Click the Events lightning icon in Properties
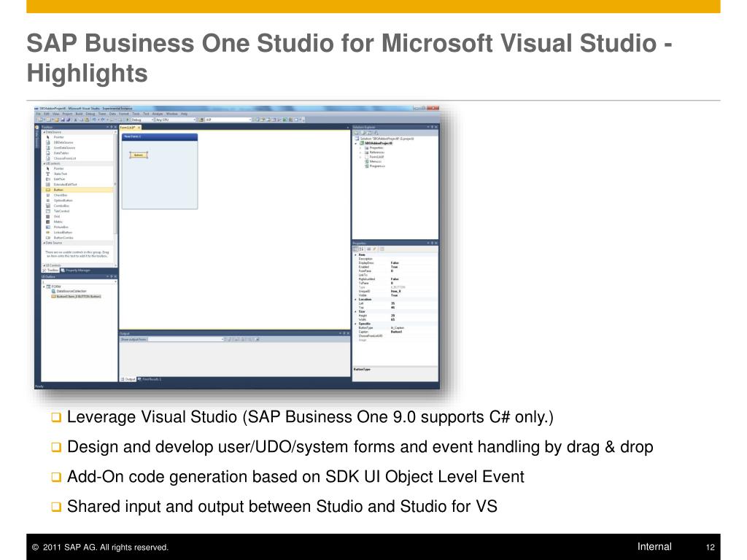The image size is (747, 560). [374, 249]
